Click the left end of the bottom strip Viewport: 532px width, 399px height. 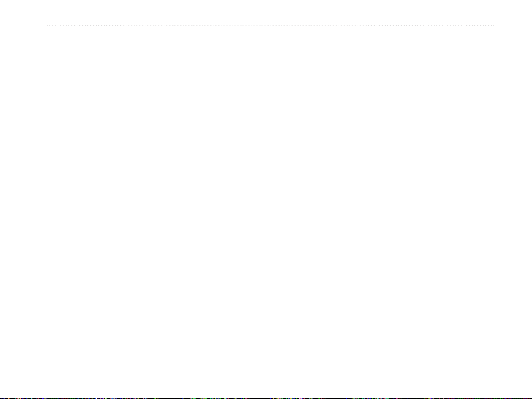(x=2, y=398)
